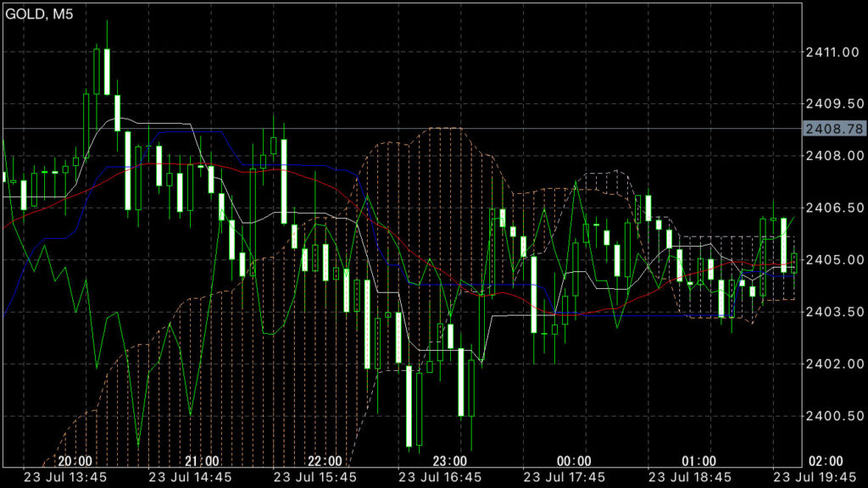Click the 23 Jul 16:45 date label
This screenshot has width=868, height=488.
[x=440, y=477]
